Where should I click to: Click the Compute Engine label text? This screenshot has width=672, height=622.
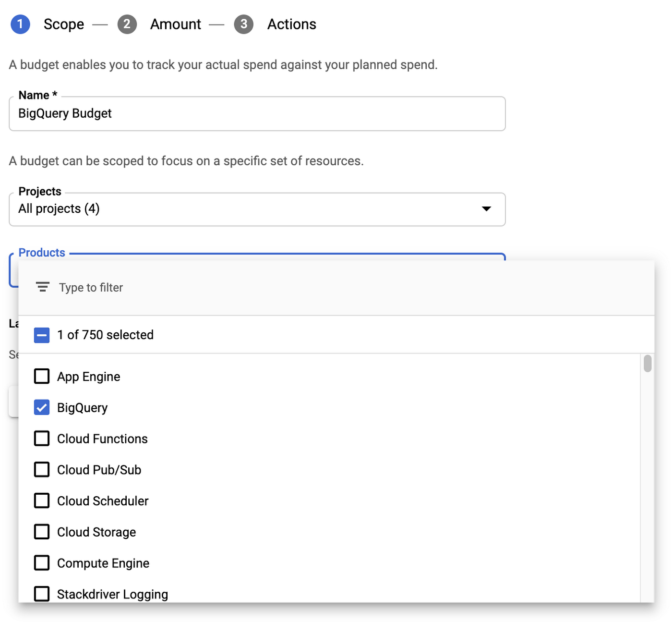click(103, 563)
